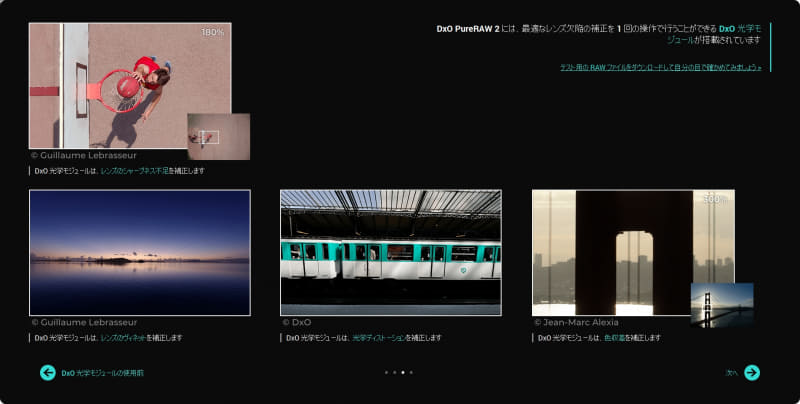Screen dimensions: 800x404
Task: Click the 180% zoom indicator
Action: click(212, 32)
